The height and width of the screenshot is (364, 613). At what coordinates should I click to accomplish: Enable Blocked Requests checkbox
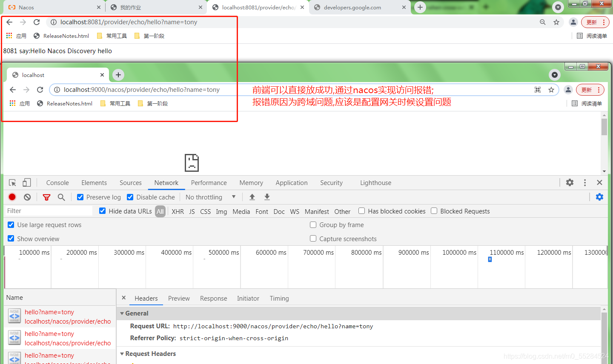point(434,211)
